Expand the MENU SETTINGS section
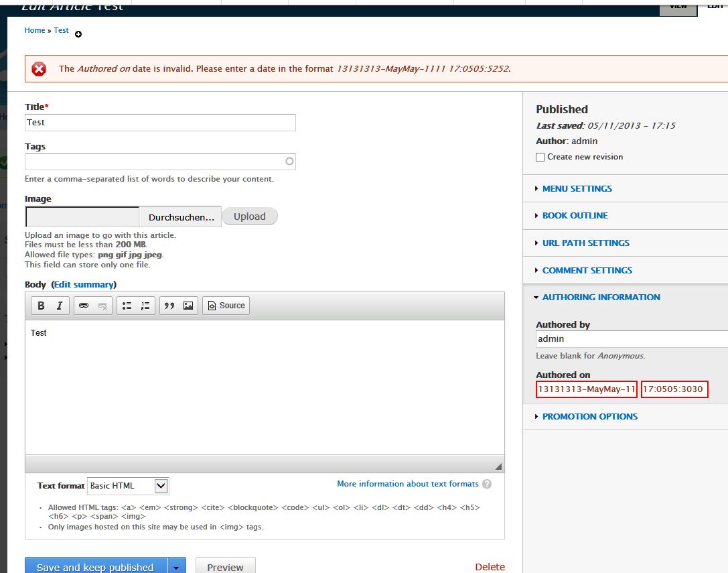Image resolution: width=728 pixels, height=573 pixels. [x=577, y=188]
